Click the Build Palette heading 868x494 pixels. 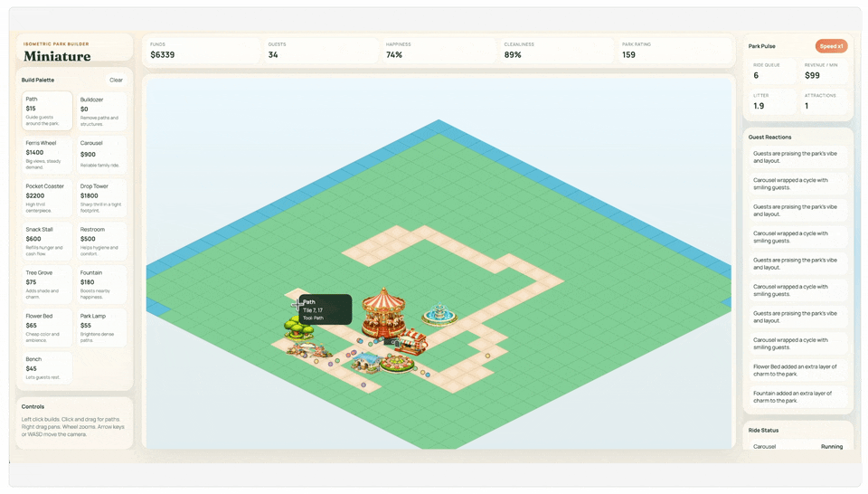click(38, 80)
